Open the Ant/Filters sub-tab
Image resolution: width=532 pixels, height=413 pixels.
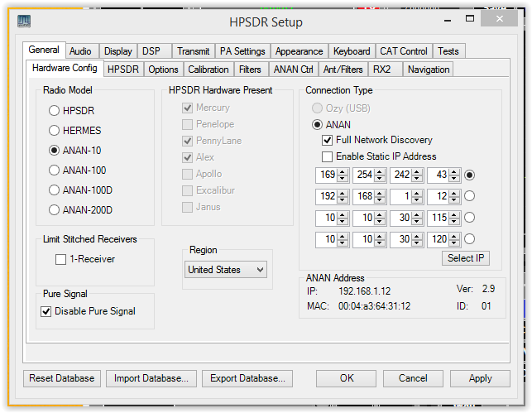pos(343,70)
